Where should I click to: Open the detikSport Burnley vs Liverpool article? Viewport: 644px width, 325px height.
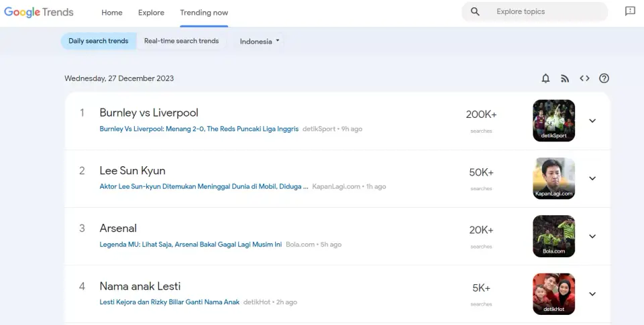[199, 129]
